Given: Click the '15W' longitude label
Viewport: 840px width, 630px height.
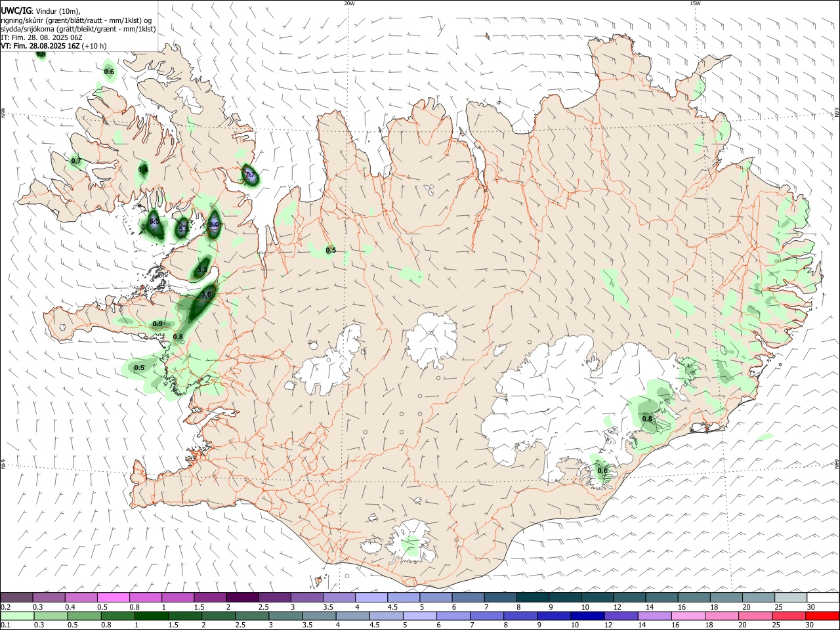Looking at the screenshot, I should pos(695,3).
